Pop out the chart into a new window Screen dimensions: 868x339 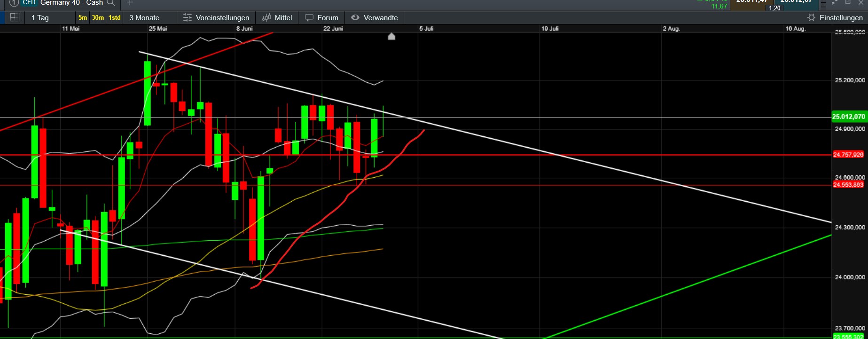848,2
